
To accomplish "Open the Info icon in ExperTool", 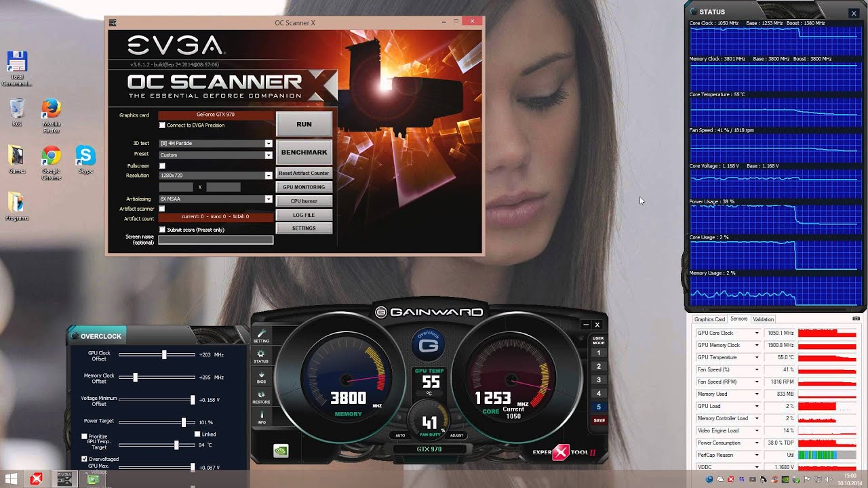I will (x=261, y=416).
